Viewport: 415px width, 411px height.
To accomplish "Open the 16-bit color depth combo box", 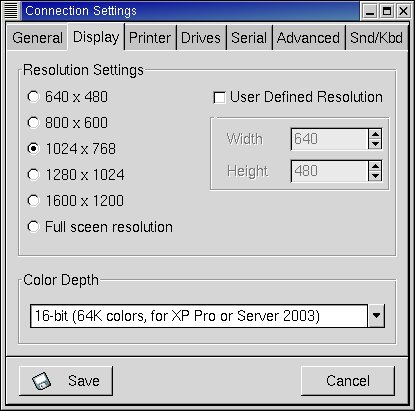I will pos(207,315).
